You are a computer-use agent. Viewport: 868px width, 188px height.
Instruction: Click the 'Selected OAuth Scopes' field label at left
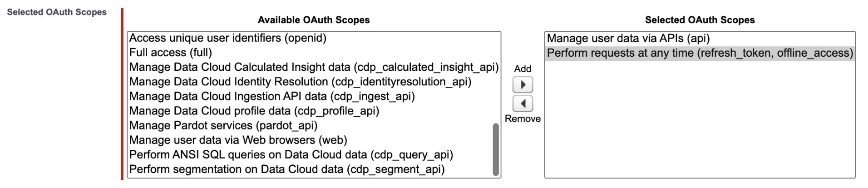(57, 12)
